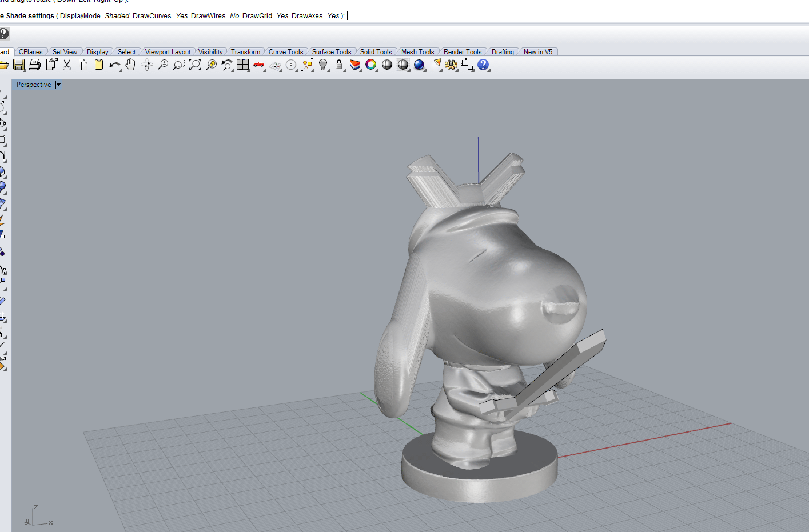Viewport: 809px width, 532px height.
Task: Click the Dimension tool icon
Action: click(x=467, y=65)
